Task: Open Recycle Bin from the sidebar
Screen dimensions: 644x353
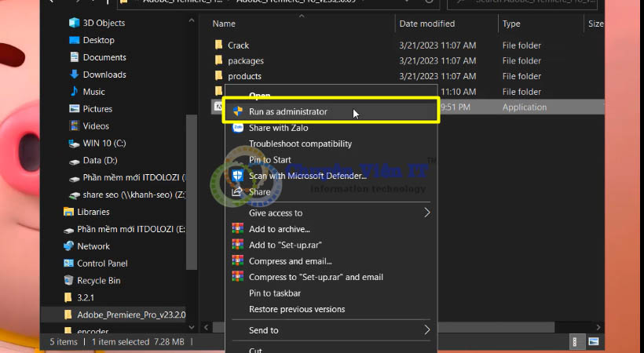Action: pos(98,281)
